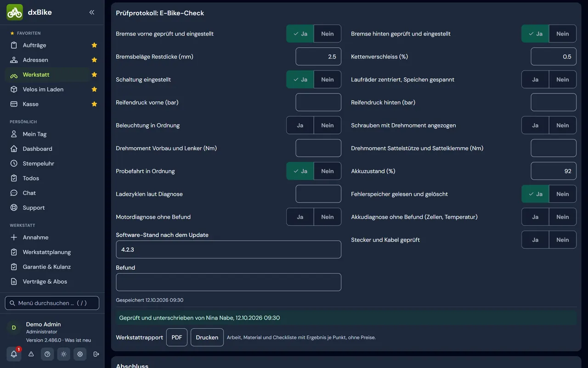Set Bremse vorne geprüft to Nein
The height and width of the screenshot is (368, 588).
click(328, 34)
